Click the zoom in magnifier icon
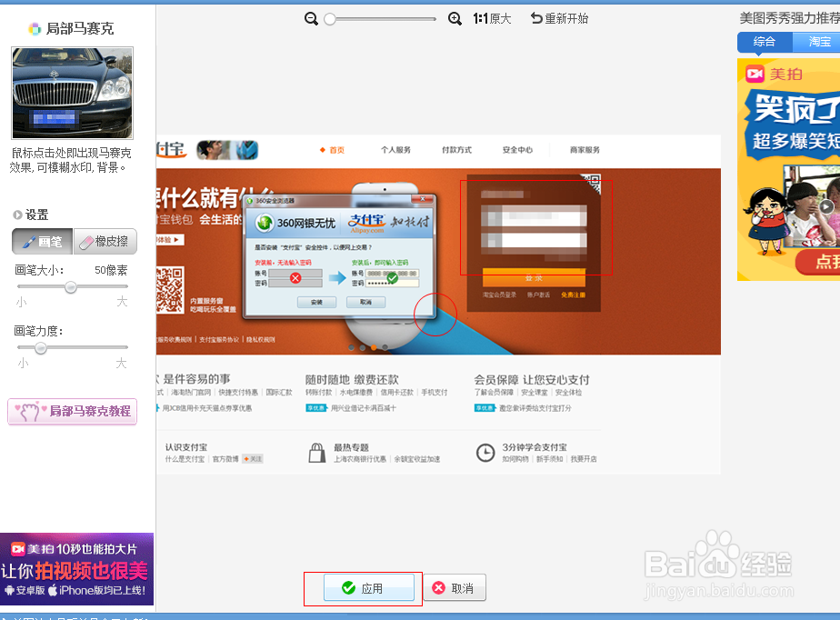Viewport: 840px width, 620px height. (x=455, y=19)
